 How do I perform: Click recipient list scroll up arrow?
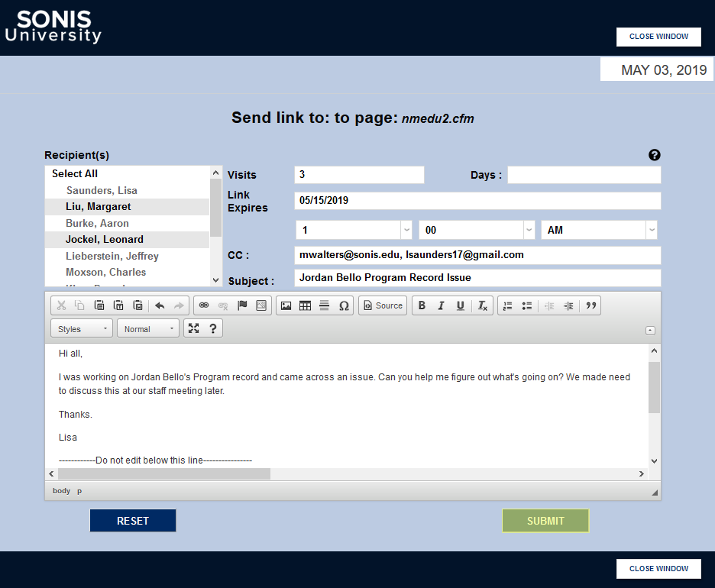215,173
